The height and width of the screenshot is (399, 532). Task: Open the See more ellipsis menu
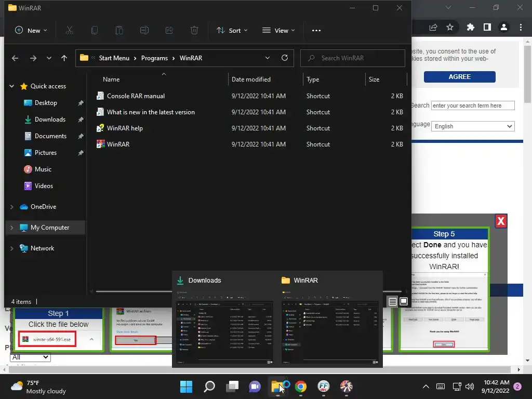tap(316, 30)
